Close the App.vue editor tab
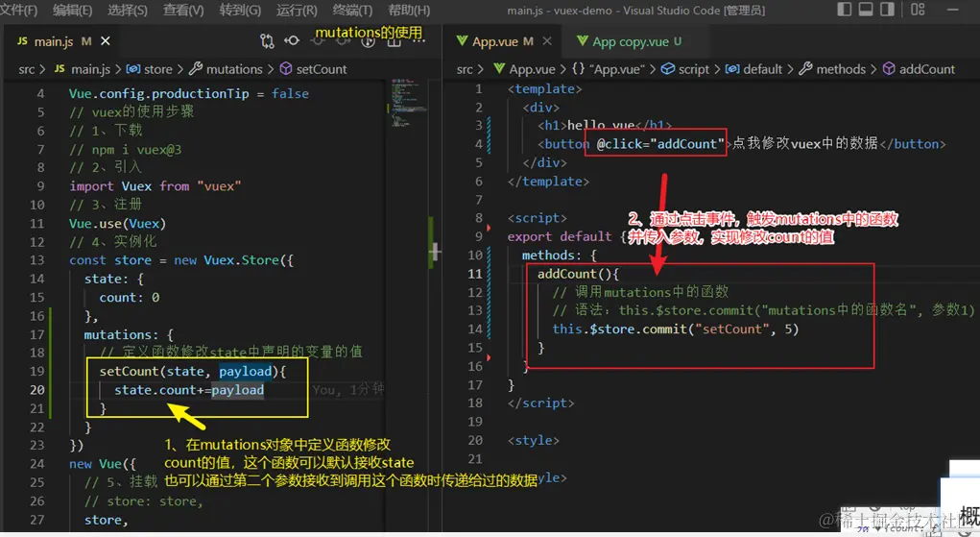The image size is (980, 537). (x=547, y=40)
